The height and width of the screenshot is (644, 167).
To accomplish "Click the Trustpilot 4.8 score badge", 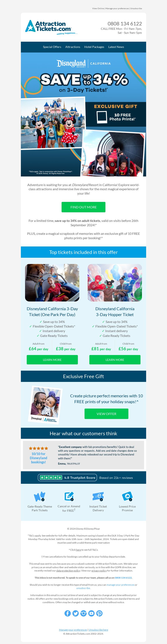I will click(67, 478).
